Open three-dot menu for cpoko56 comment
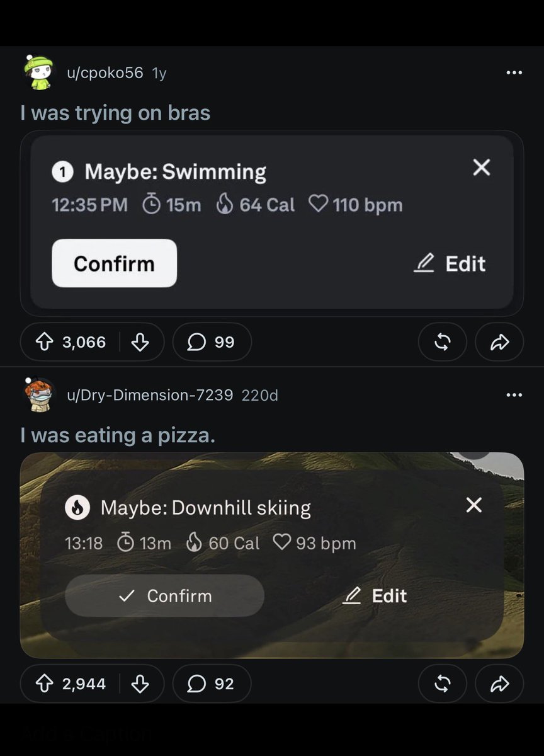 coord(514,73)
